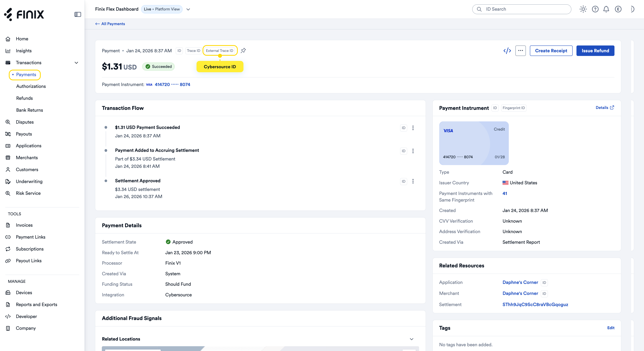Image resolution: width=644 pixels, height=351 pixels.
Task: Copy ID of Payment Succeeded flow step
Action: [x=403, y=128]
